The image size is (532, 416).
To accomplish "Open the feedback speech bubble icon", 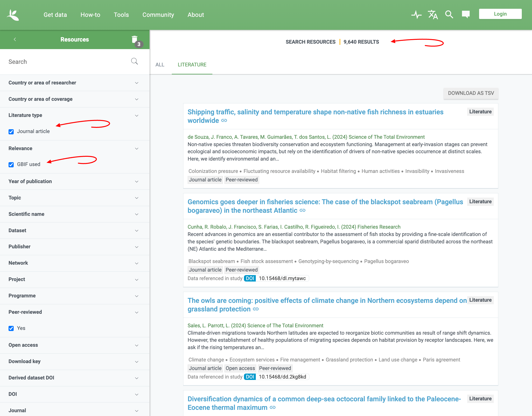I will click(x=466, y=14).
